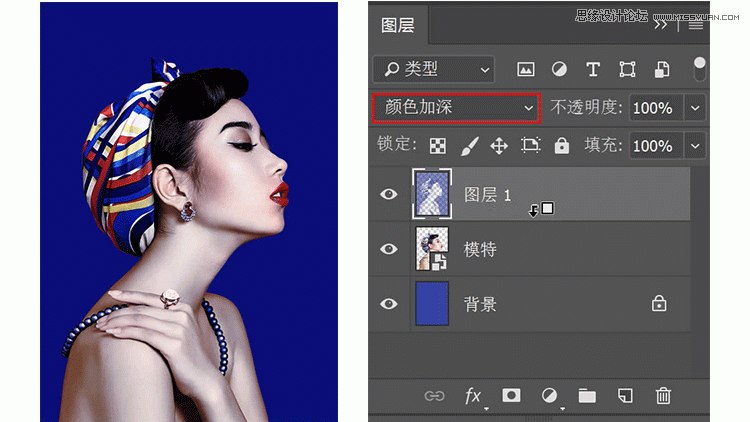Image resolution: width=750 pixels, height=422 pixels.
Task: Select the 图层 panel tab
Action: click(x=398, y=25)
